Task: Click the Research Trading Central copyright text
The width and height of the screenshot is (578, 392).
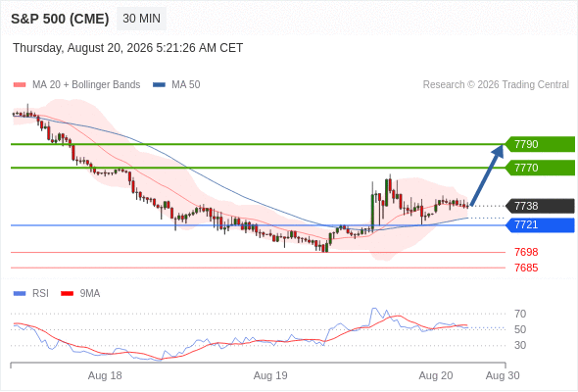Action: (496, 85)
